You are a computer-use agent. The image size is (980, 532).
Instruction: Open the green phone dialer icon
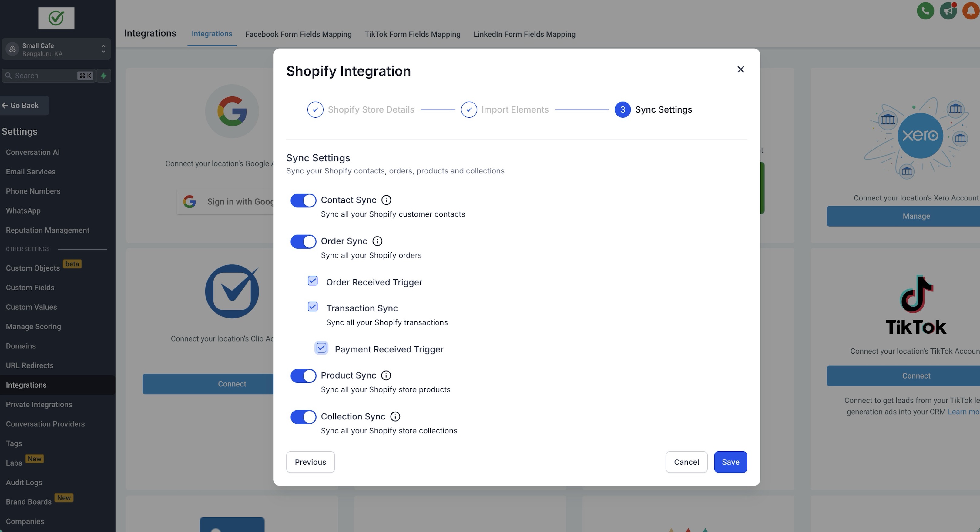click(925, 11)
